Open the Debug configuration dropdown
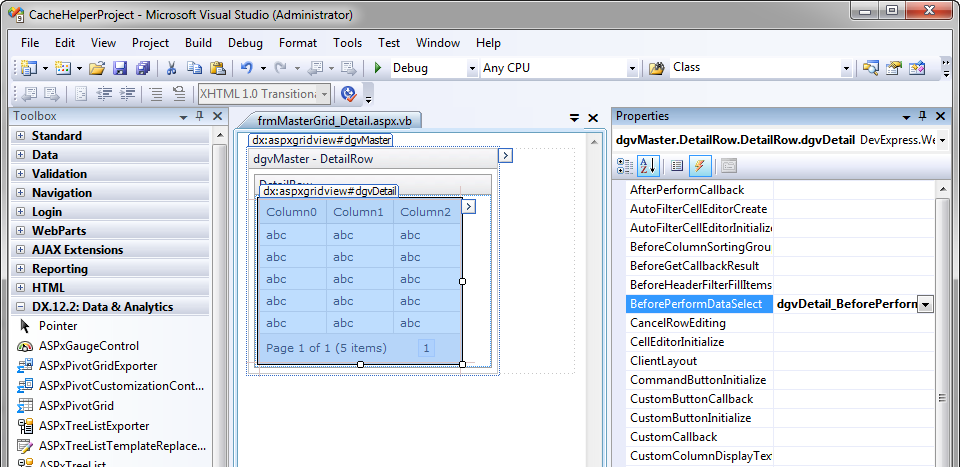 (472, 68)
